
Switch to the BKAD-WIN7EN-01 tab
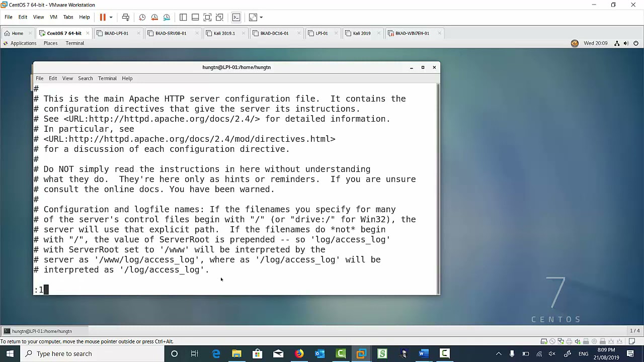pyautogui.click(x=412, y=33)
